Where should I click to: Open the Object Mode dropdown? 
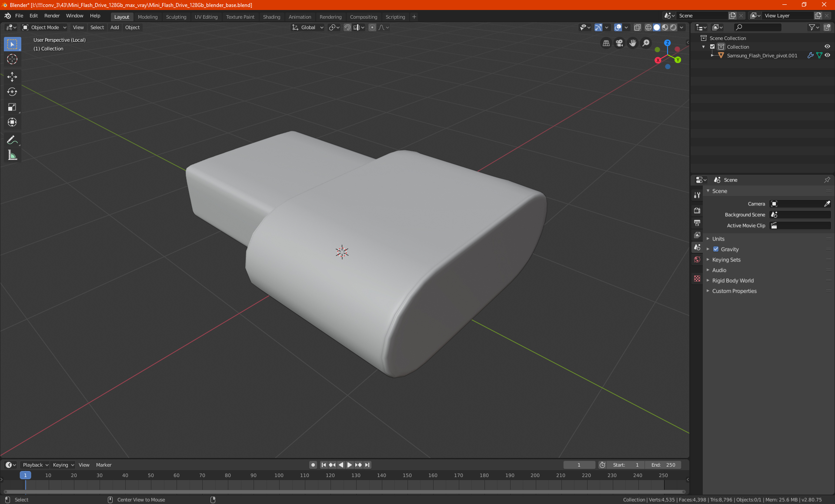pyautogui.click(x=44, y=27)
